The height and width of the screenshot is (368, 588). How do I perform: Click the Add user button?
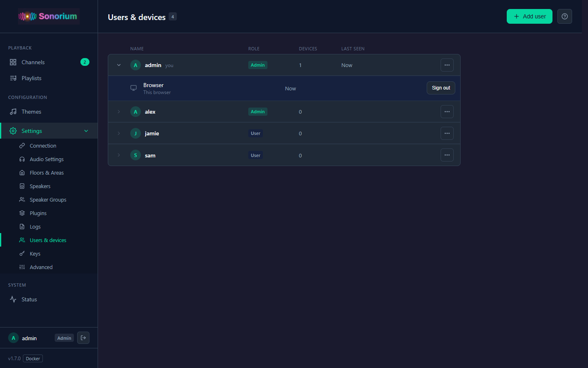(x=530, y=16)
